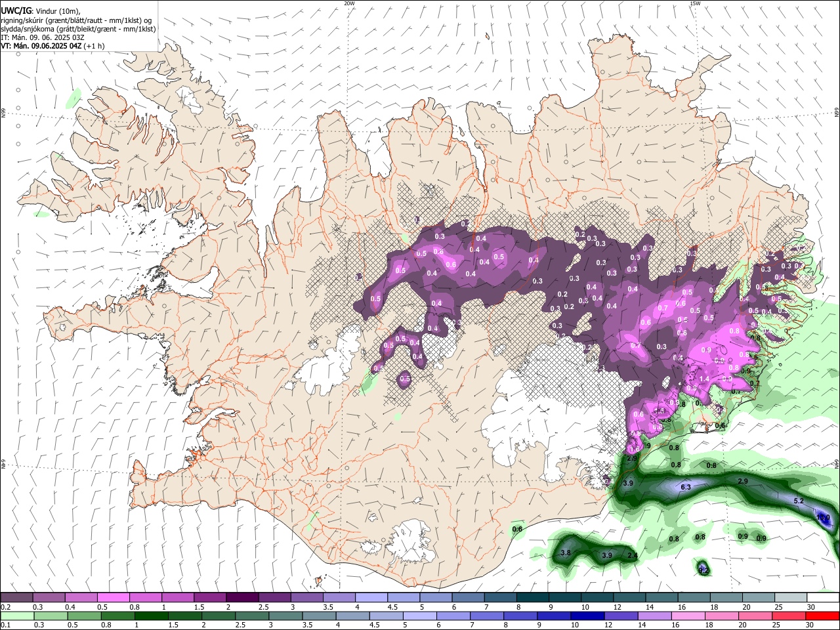Click the dark plum 0.2 swatch in upper legend row
This screenshot has width=840, height=630.
[16, 597]
